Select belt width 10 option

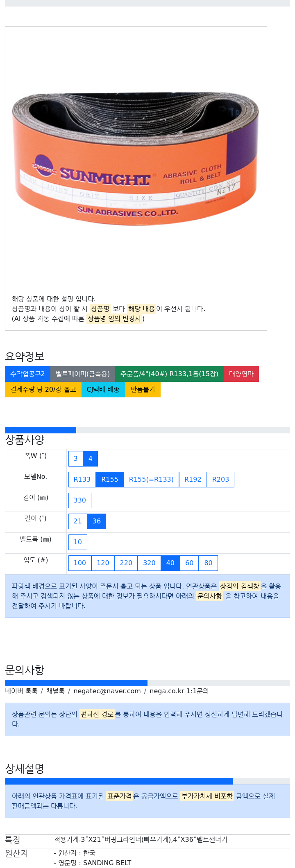click(78, 542)
